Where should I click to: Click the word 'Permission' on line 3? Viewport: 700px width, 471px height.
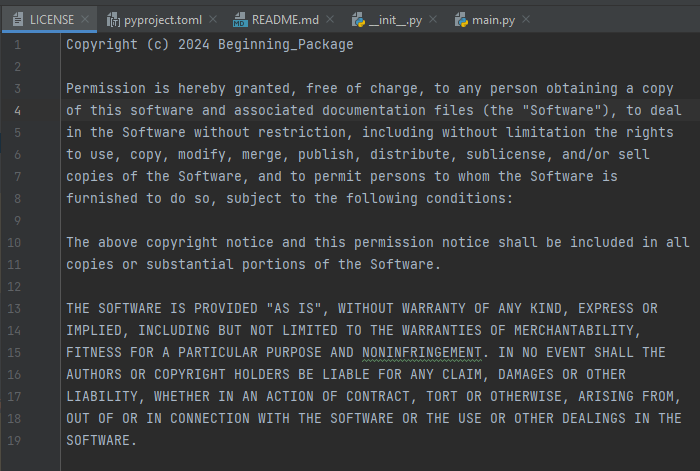click(x=106, y=88)
